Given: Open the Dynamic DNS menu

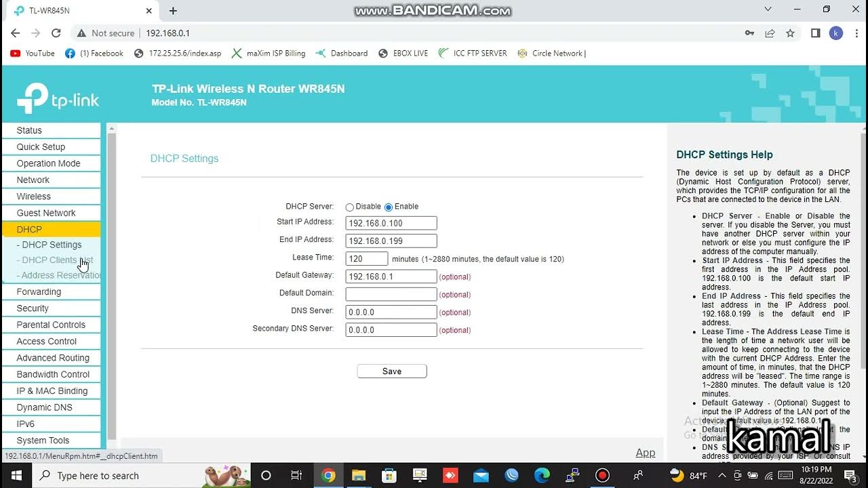Looking at the screenshot, I should (x=51, y=407).
